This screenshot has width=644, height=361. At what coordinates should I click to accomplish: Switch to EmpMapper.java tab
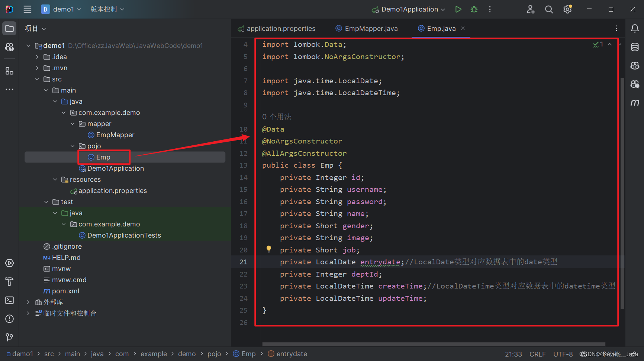pyautogui.click(x=367, y=29)
